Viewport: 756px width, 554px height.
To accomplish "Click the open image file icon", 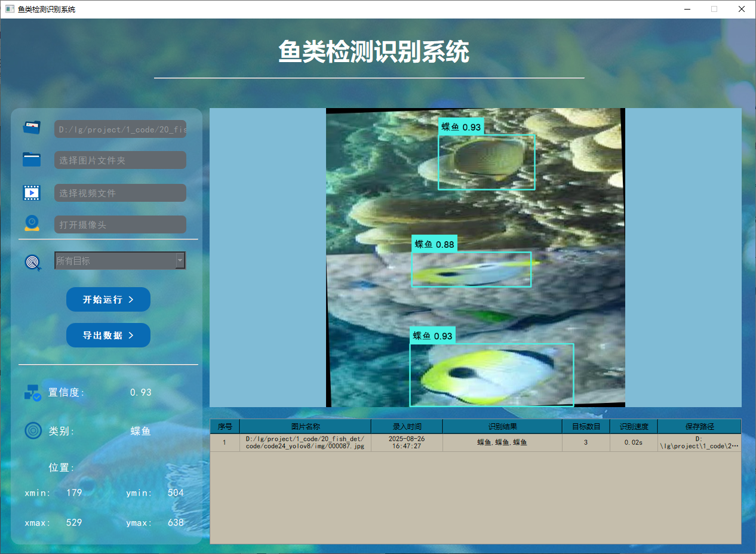I will 31,127.
